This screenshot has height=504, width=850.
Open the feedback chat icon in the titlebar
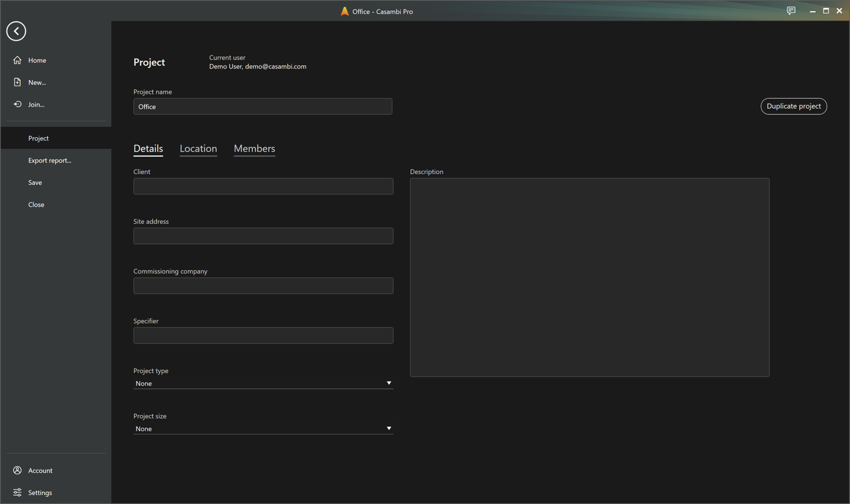click(x=791, y=11)
